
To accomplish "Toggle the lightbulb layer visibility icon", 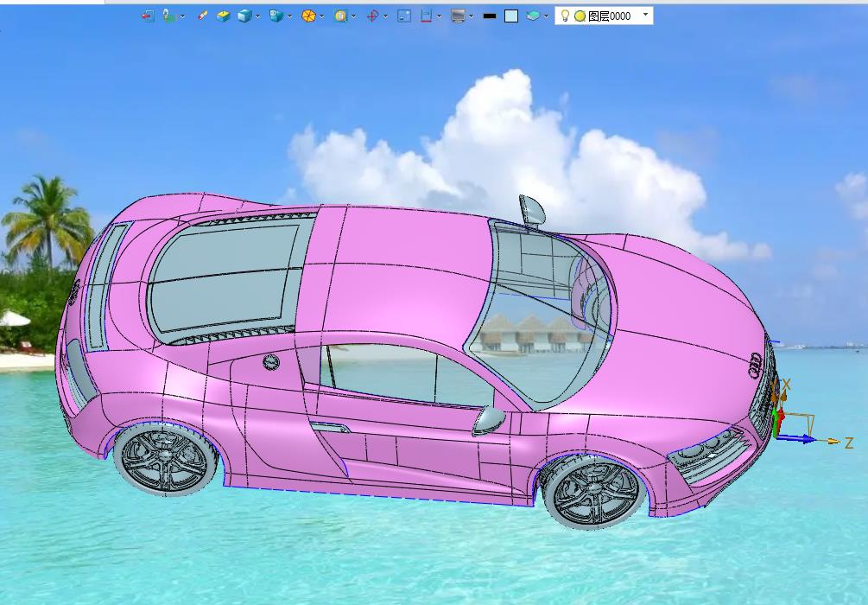I will click(x=565, y=16).
